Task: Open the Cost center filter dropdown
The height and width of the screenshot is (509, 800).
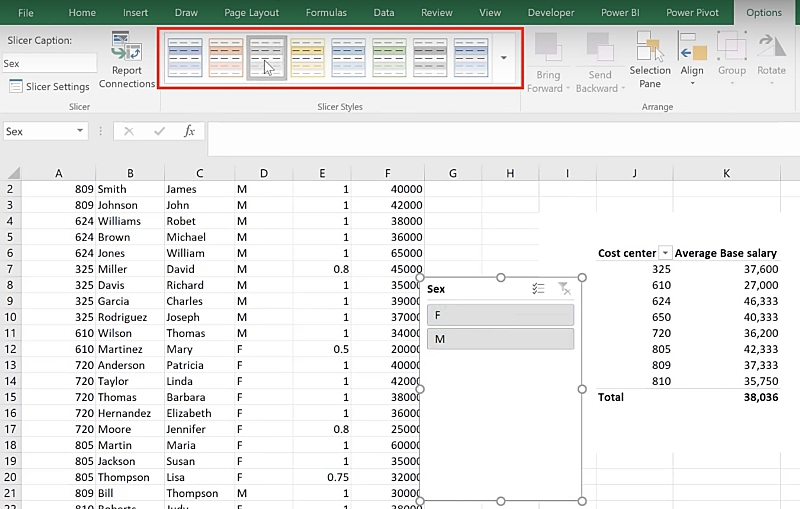Action: click(x=664, y=254)
